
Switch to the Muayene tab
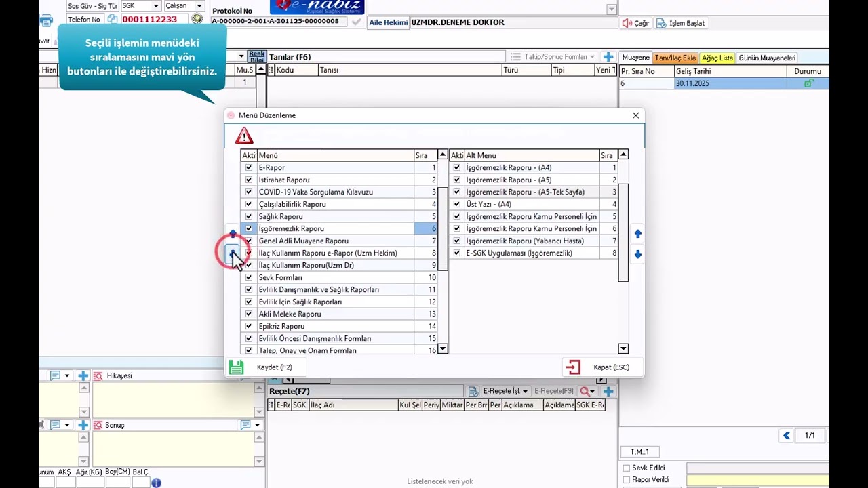tap(636, 58)
